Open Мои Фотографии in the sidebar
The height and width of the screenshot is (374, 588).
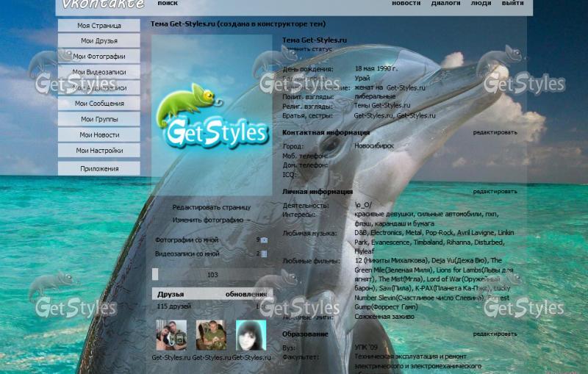coord(99,57)
